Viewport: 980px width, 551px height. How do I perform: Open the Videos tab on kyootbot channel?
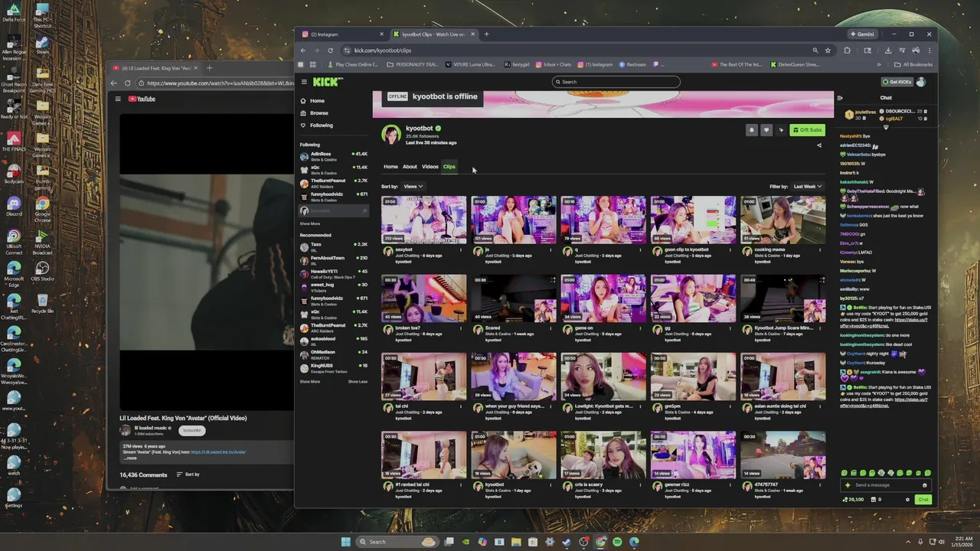click(x=430, y=167)
